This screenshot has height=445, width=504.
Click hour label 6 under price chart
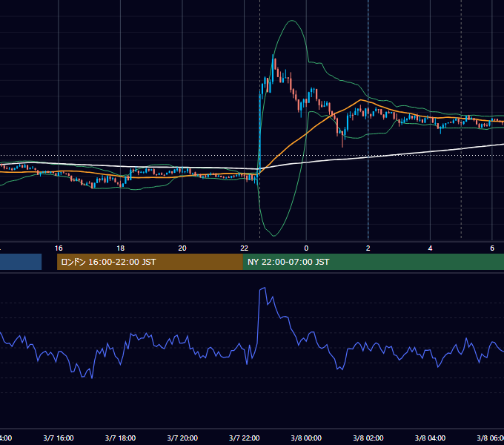click(x=492, y=248)
